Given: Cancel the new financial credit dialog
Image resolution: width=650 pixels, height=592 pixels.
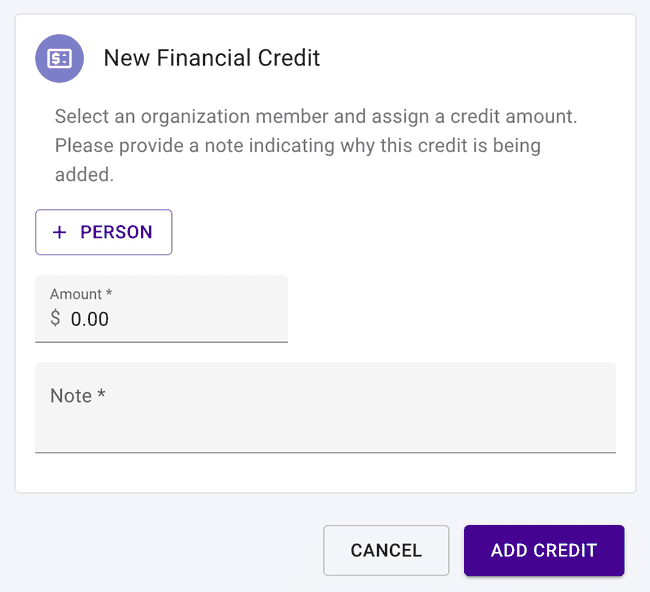Looking at the screenshot, I should (386, 550).
